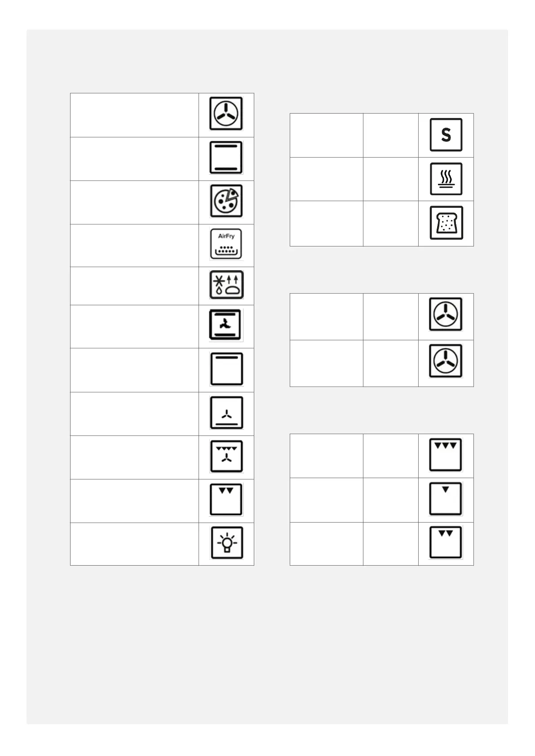Select the three-triangle grill icon
Viewport: 535px width, 756px height.
(x=446, y=455)
